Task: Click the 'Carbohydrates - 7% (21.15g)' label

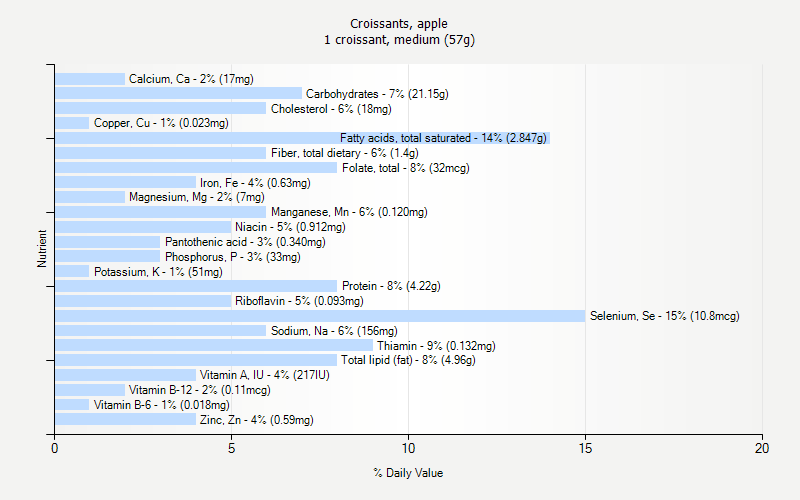Action: tap(377, 93)
